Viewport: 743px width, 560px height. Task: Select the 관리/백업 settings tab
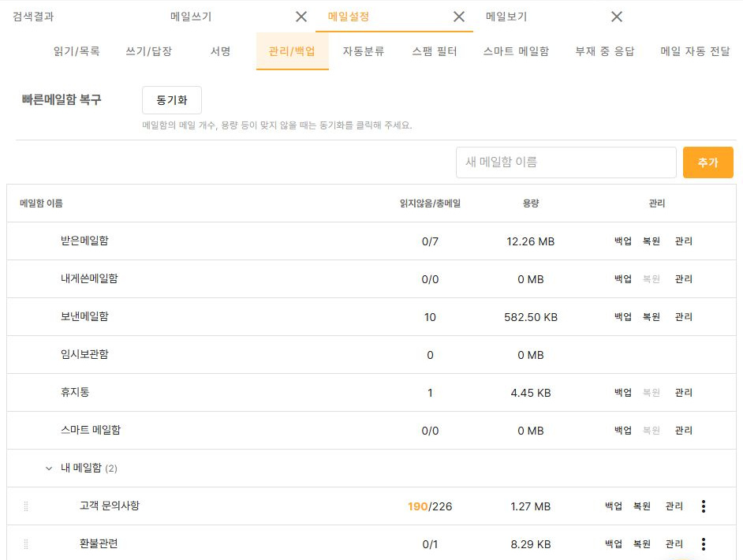pos(292,51)
